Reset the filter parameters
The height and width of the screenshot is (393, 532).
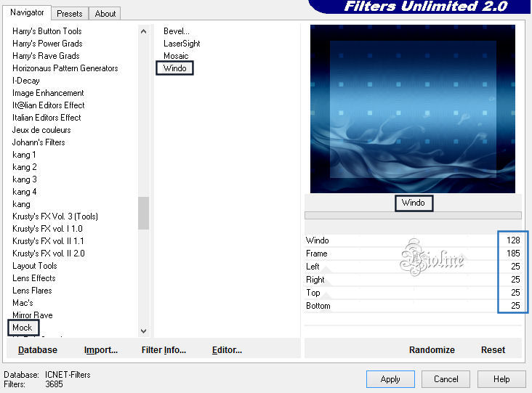[493, 350]
